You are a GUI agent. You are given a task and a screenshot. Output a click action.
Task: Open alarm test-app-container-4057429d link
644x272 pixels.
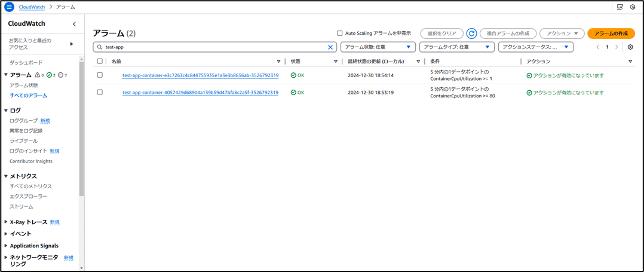201,93
